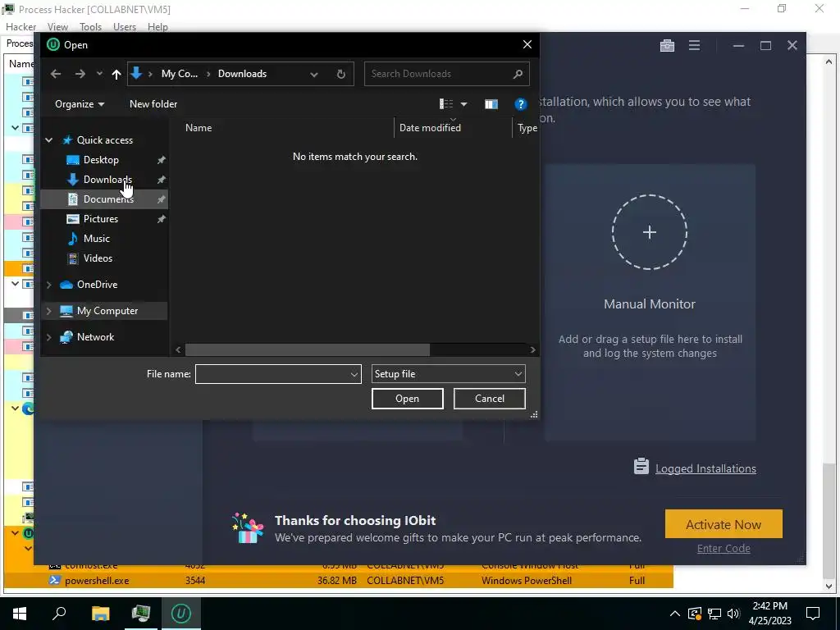This screenshot has height=630, width=840.
Task: Select Music folder
Action: [x=97, y=239]
